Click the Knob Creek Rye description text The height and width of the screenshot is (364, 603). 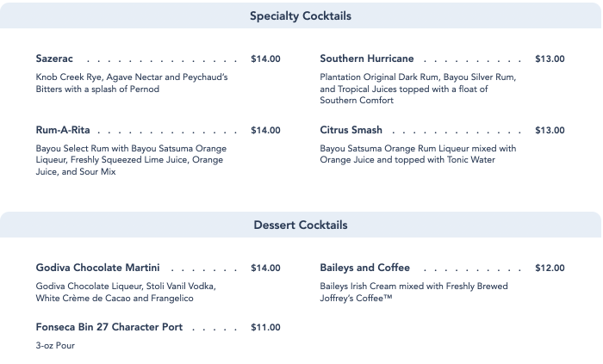point(132,83)
